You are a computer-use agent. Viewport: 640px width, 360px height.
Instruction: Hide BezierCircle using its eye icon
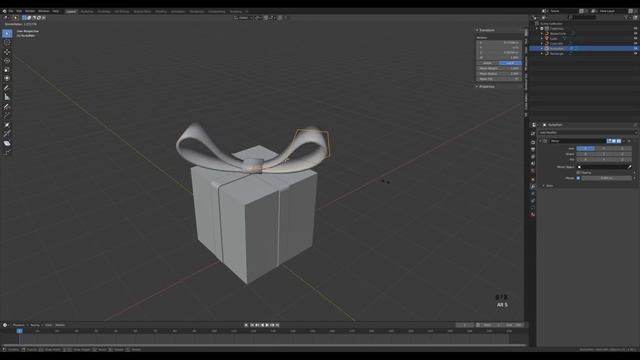pos(636,33)
